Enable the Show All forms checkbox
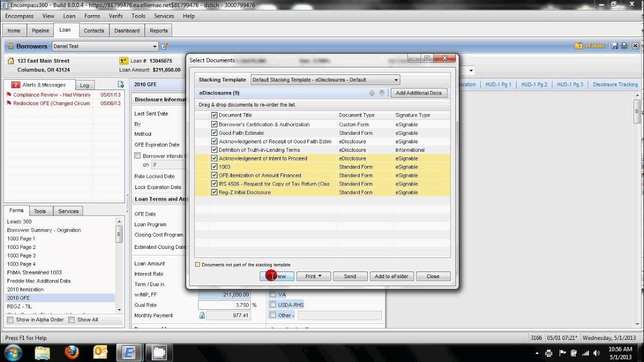Image resolution: width=644 pixels, height=362 pixels. (x=71, y=320)
